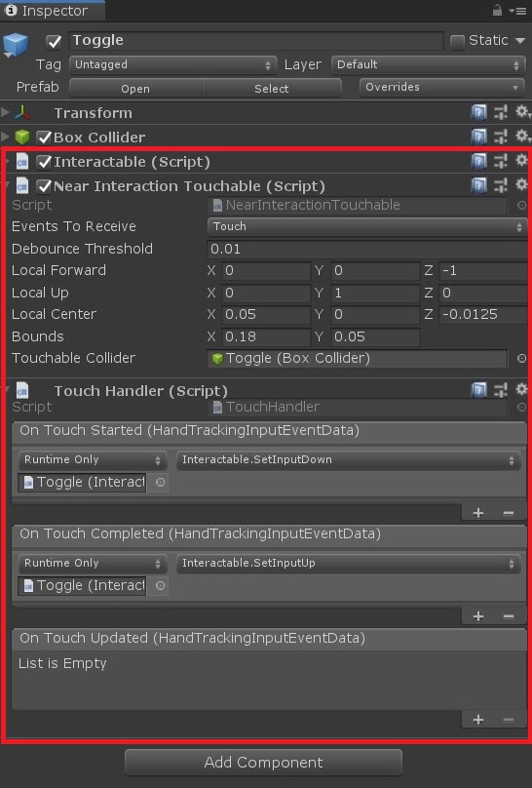The image size is (532, 788).
Task: Open Interactable.SetInputUp function dropdown
Action: coord(348,564)
